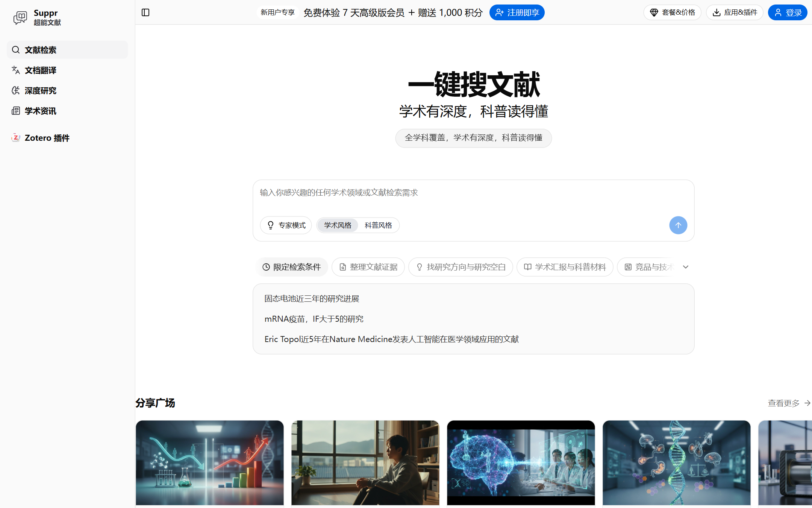Switch to 限定检索条件 tab
Image resolution: width=812 pixels, height=508 pixels.
pos(292,267)
